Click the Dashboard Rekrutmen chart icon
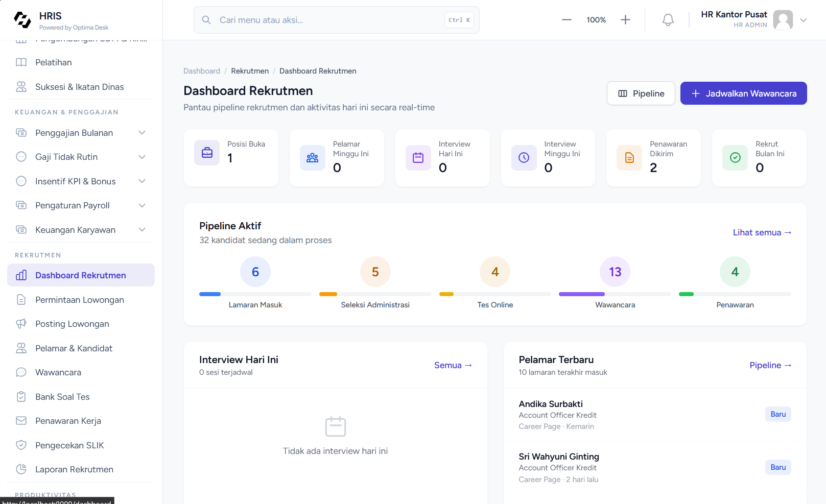This screenshot has height=504, width=826. (21, 275)
